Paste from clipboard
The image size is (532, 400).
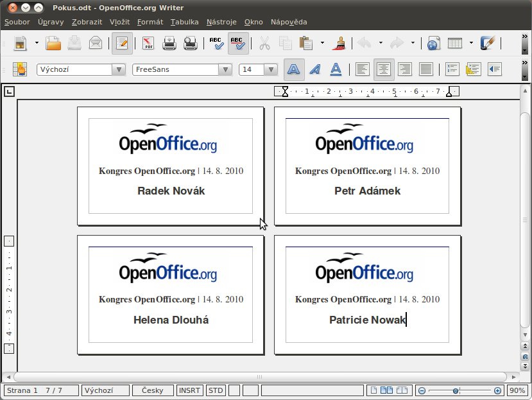click(306, 44)
